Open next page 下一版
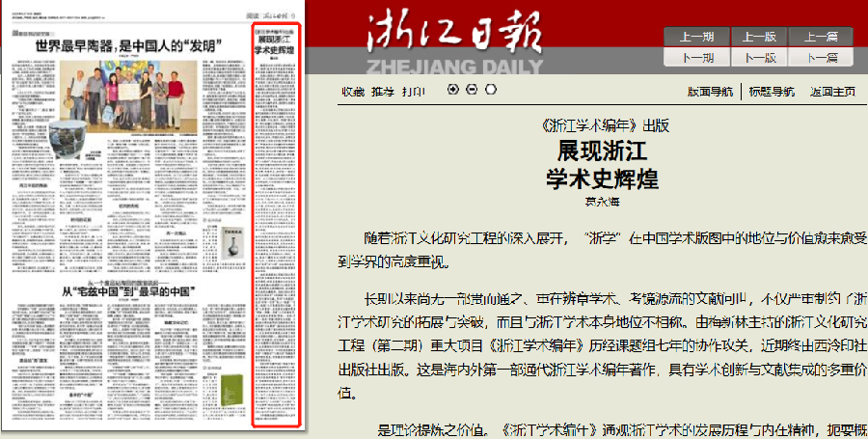 point(760,57)
